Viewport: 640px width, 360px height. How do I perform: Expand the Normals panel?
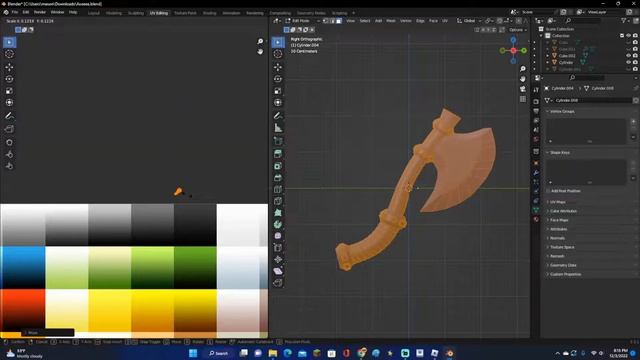[557, 238]
